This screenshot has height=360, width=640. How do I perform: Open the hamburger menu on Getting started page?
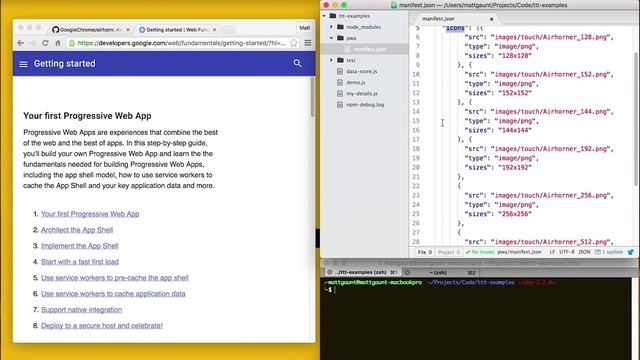click(23, 64)
